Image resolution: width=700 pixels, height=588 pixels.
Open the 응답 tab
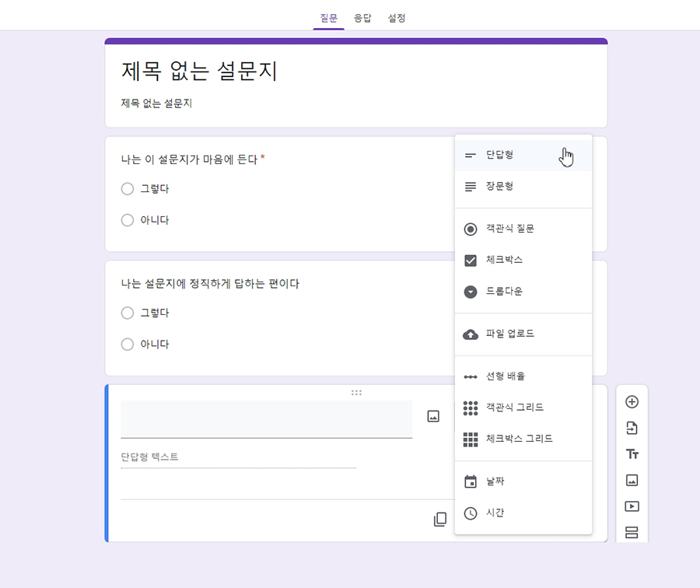coord(362,18)
